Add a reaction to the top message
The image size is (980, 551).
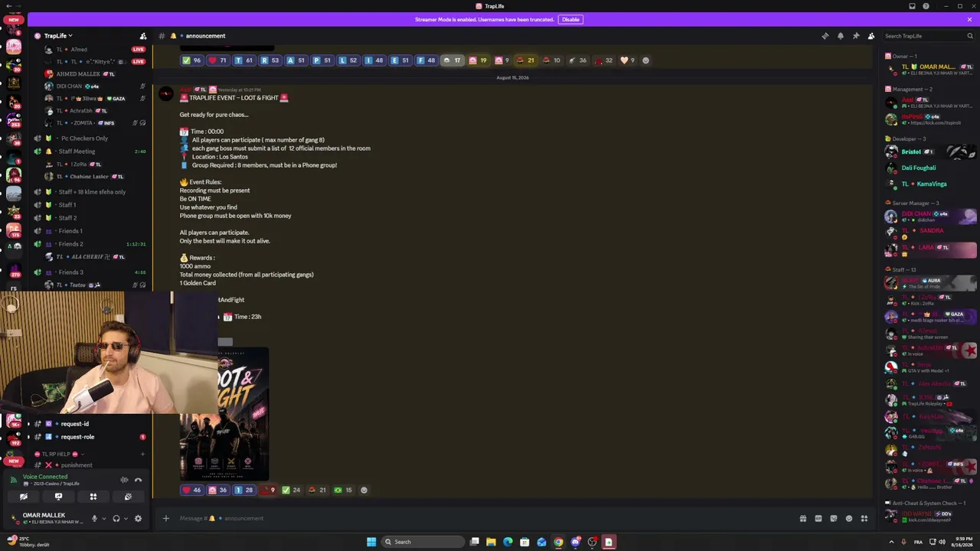pyautogui.click(x=645, y=60)
